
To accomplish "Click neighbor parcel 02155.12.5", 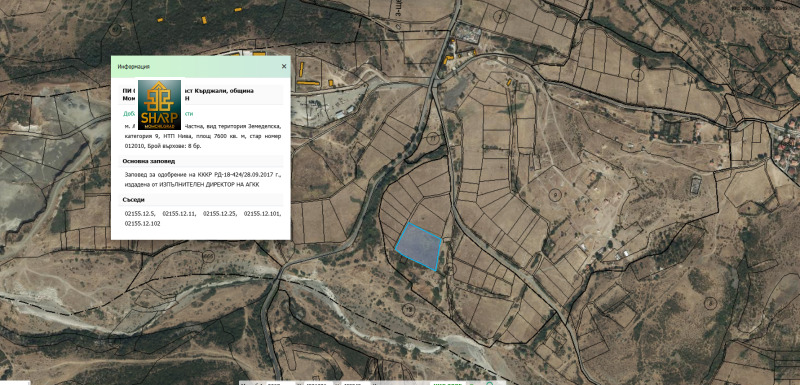I will (x=139, y=214).
